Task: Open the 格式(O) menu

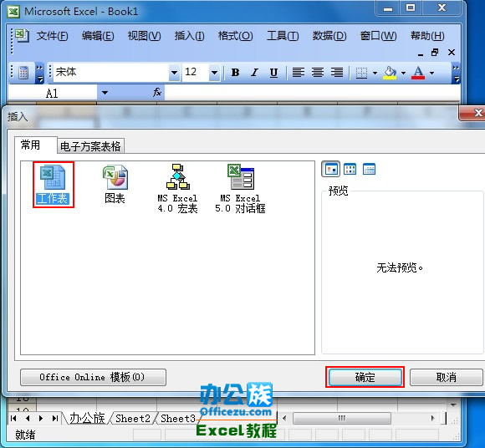Action: (235, 36)
